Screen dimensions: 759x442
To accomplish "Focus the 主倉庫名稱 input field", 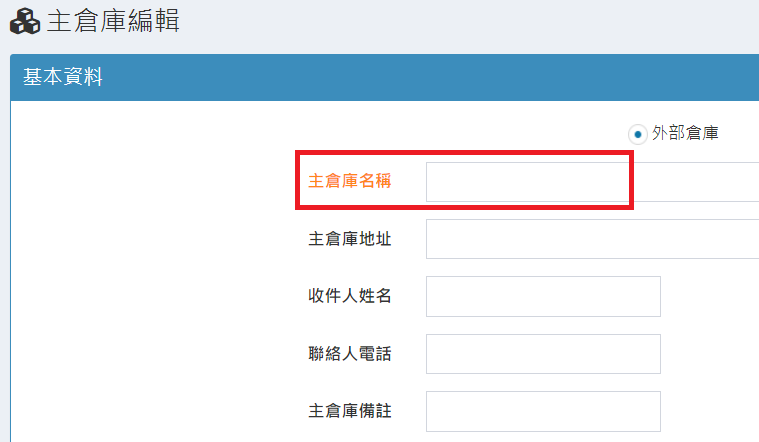I will coord(592,182).
